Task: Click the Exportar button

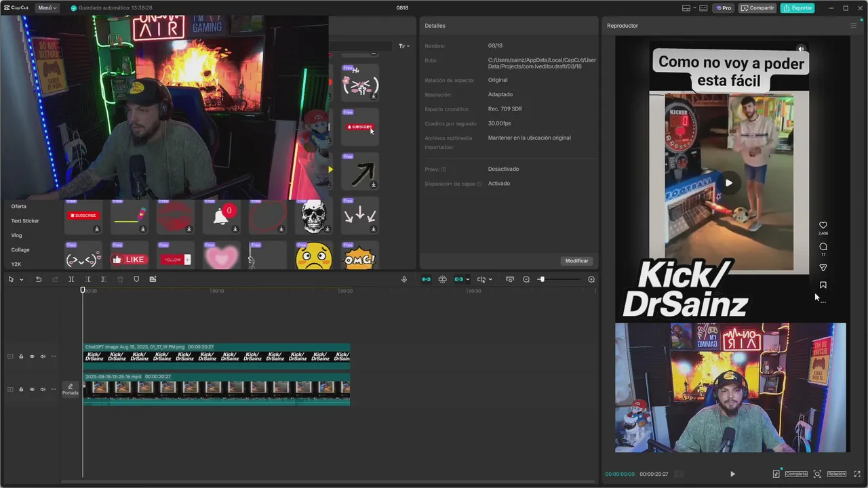Action: point(797,8)
